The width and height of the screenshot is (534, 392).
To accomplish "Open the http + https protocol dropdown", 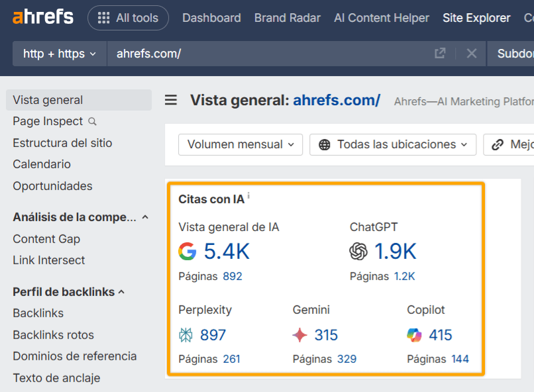I will pos(59,53).
